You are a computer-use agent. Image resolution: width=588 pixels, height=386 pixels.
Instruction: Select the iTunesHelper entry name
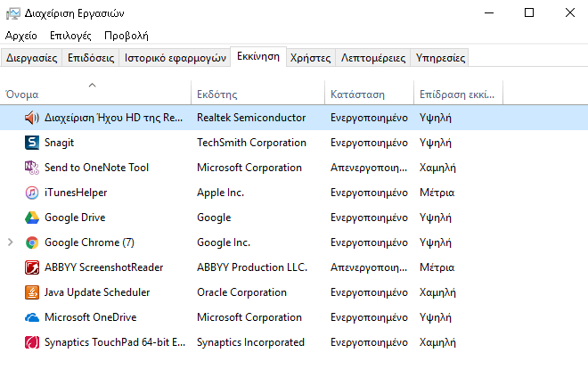click(x=76, y=193)
